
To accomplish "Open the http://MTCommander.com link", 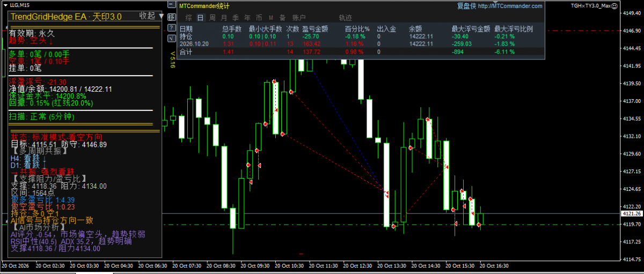I will coord(509,6).
